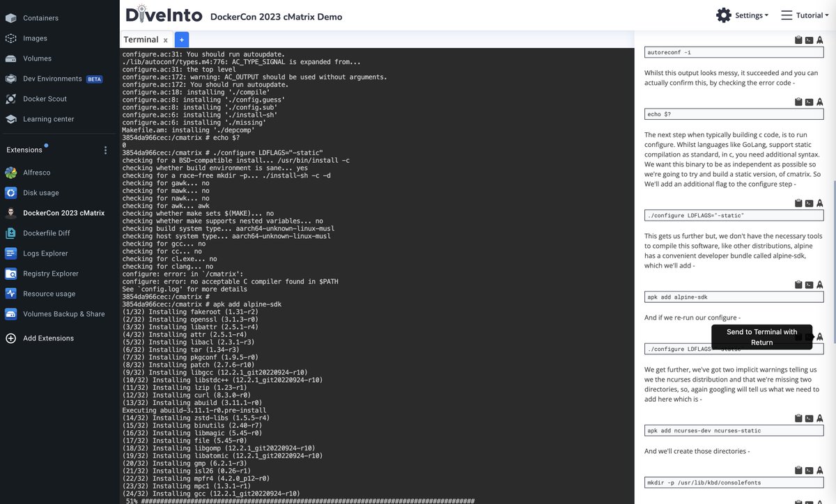Viewport: 836px width, 504px height.
Task: Click rocket icon beside Send to Terminal tooltip
Action: click(x=819, y=337)
